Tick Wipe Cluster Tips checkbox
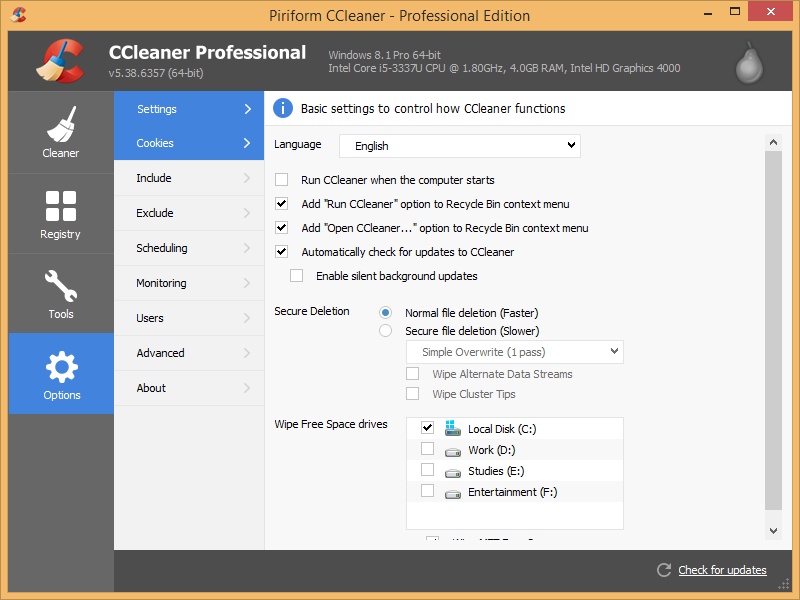 pos(413,393)
